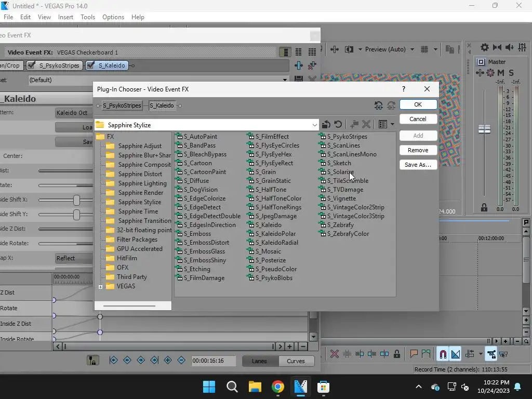Click the Remove Selected Plug-In icon in Video Event FX

point(312,65)
